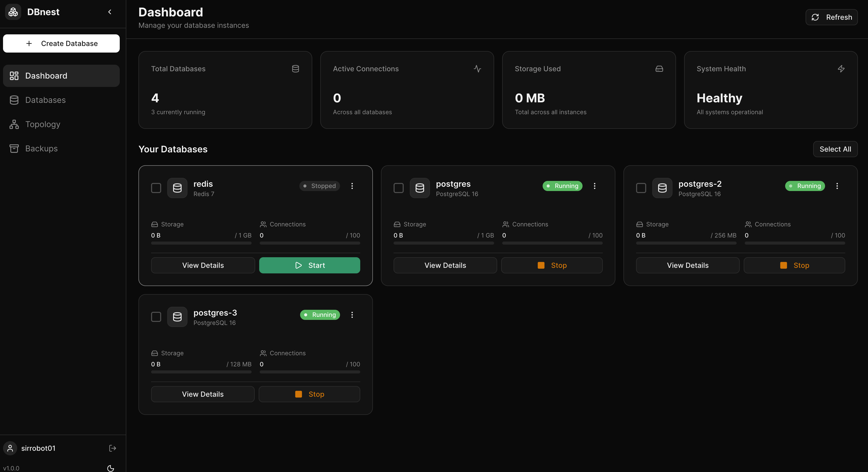Click the Create Database button
The width and height of the screenshot is (868, 472).
61,43
